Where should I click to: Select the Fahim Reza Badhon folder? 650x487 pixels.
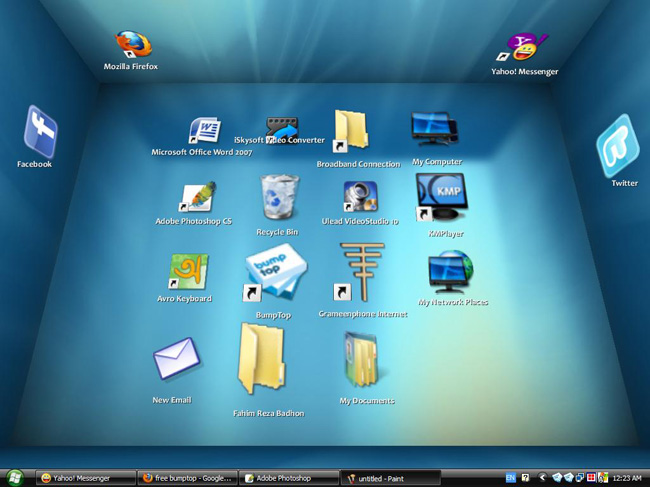pyautogui.click(x=262, y=358)
